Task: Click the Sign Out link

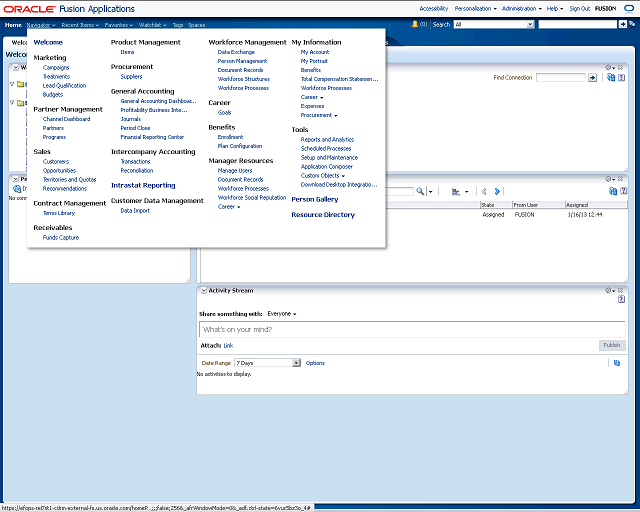Action: pyautogui.click(x=580, y=9)
